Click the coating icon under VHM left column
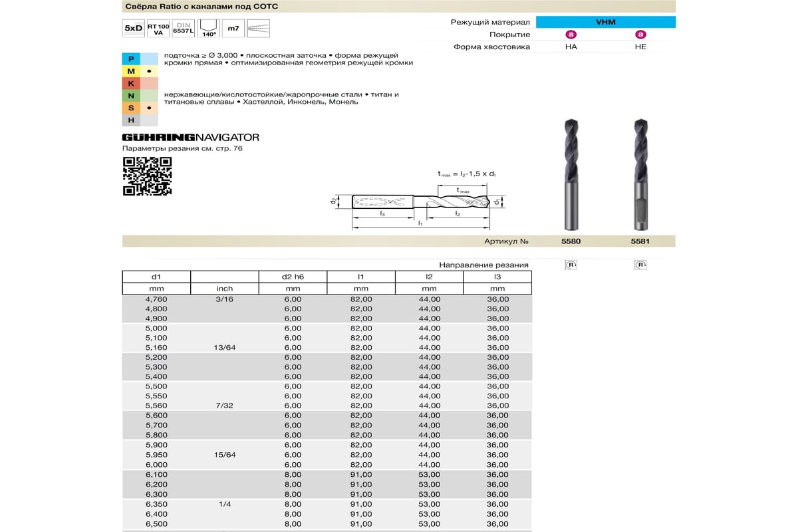This screenshot has width=798, height=532. tap(571, 34)
